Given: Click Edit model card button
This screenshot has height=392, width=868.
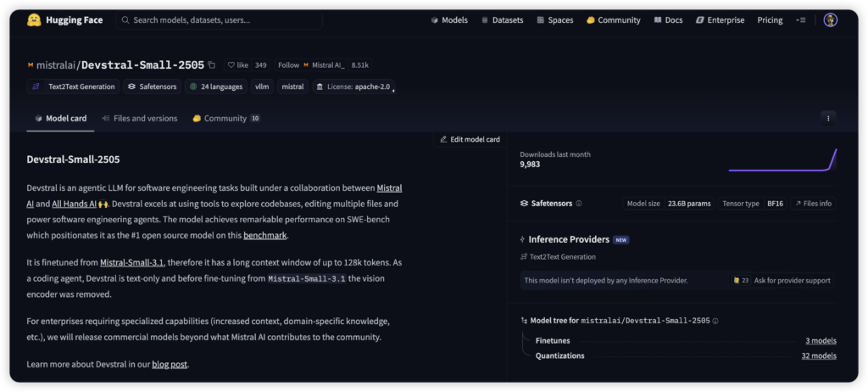Looking at the screenshot, I should (x=470, y=139).
